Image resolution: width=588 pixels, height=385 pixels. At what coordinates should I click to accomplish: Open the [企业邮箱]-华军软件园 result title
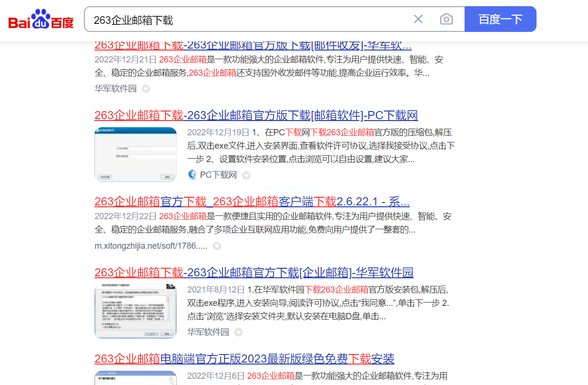(x=253, y=273)
